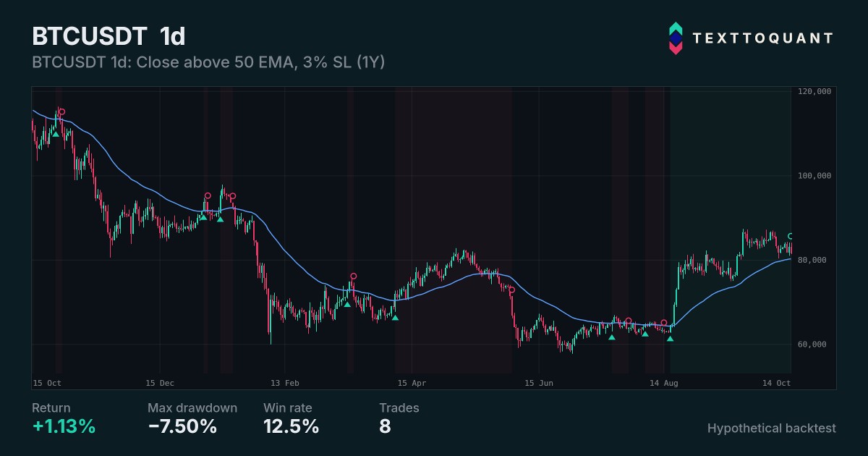The image size is (868, 456).
Task: Click the 14 Aug date axis label
Action: pyautogui.click(x=663, y=382)
